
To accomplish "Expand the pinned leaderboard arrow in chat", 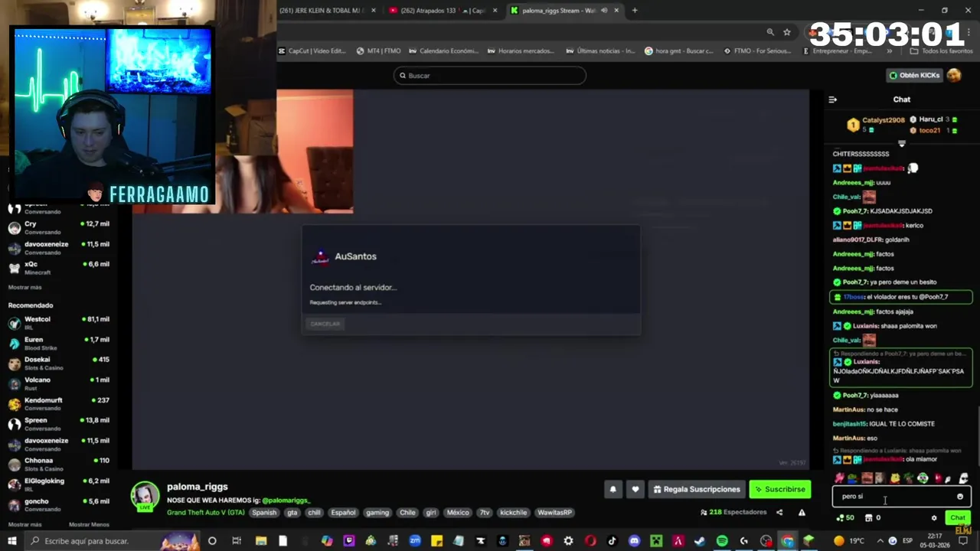I will pos(902,144).
